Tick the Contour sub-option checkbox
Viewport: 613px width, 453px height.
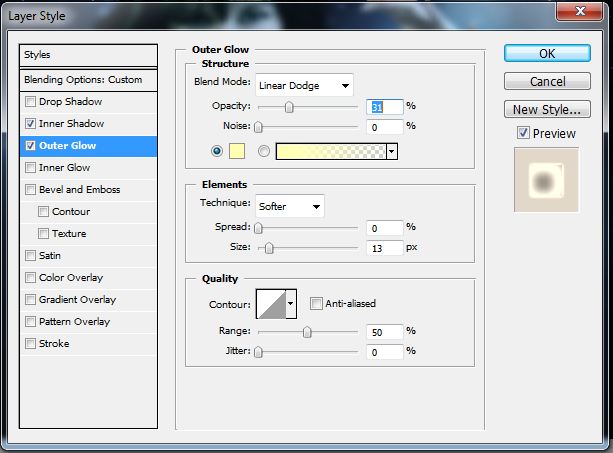pos(43,211)
